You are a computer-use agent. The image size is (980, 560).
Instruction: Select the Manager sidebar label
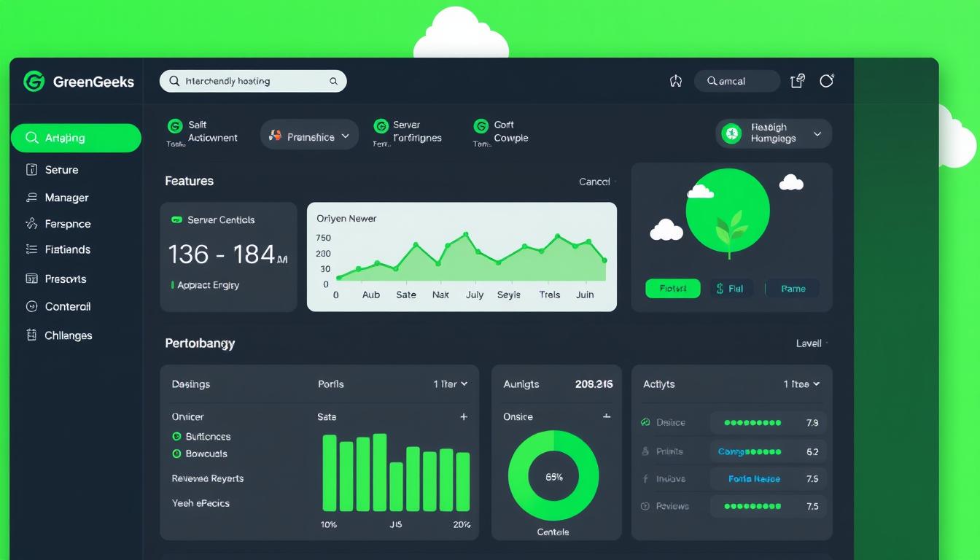click(x=66, y=198)
